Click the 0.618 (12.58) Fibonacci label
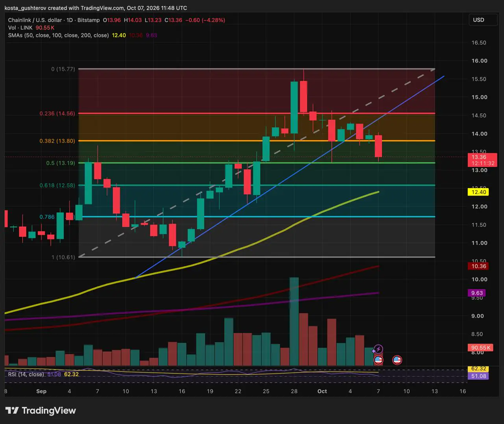This screenshot has height=424, width=504. [x=57, y=185]
